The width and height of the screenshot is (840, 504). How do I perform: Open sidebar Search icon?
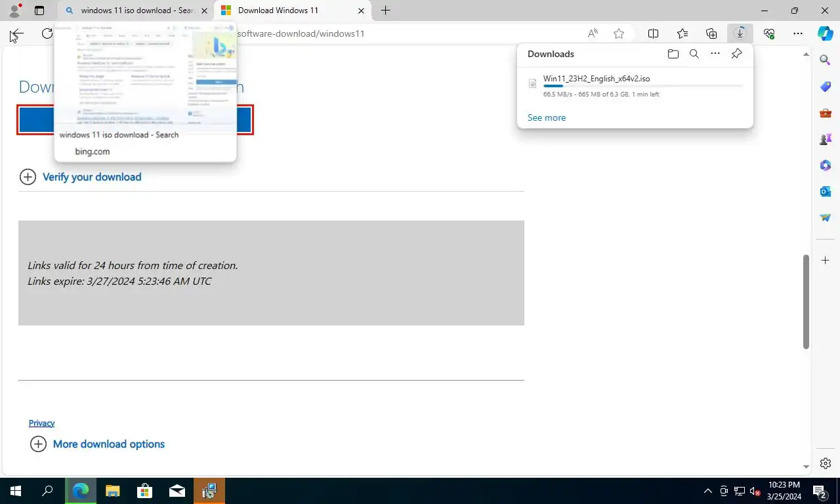(x=826, y=60)
